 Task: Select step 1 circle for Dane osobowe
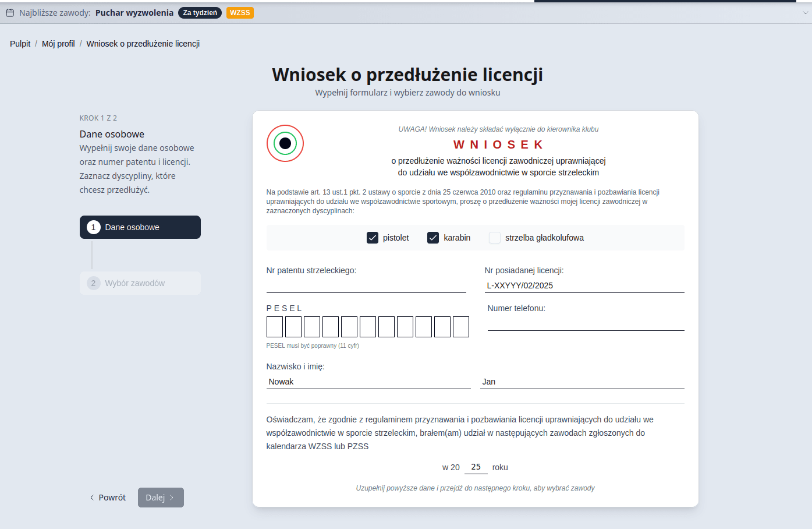click(93, 227)
